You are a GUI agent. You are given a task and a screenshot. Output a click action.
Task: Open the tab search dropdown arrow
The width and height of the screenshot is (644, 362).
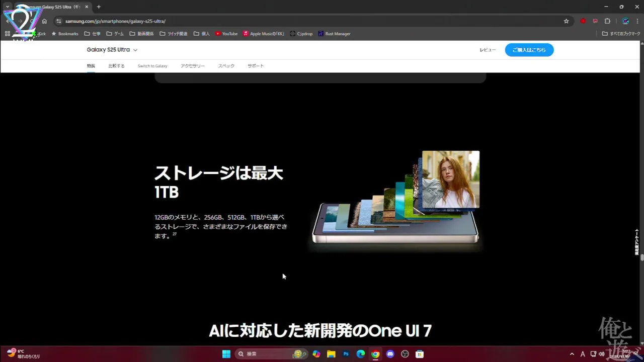(7, 7)
